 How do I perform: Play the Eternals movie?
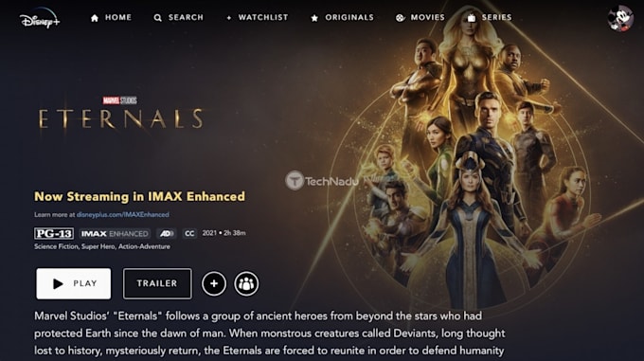coord(74,283)
